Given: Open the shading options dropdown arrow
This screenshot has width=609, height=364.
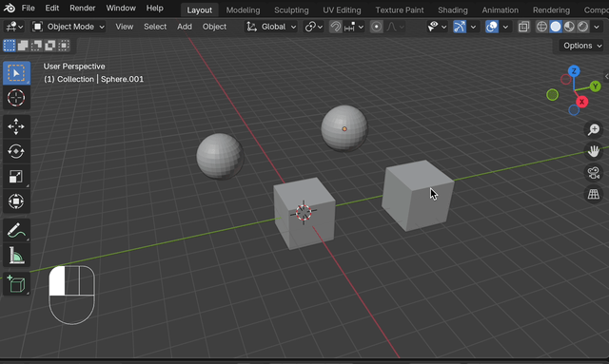Looking at the screenshot, I should pos(597,27).
